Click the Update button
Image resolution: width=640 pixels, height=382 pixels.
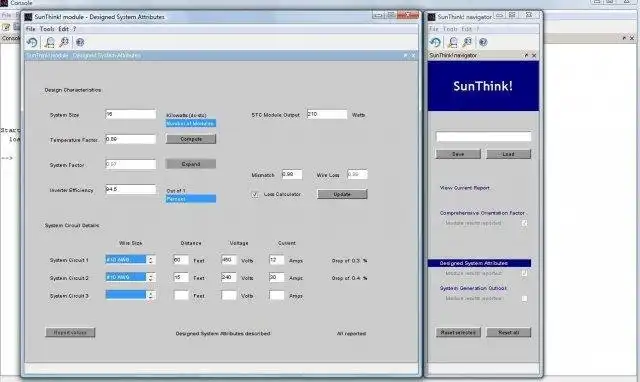point(342,194)
